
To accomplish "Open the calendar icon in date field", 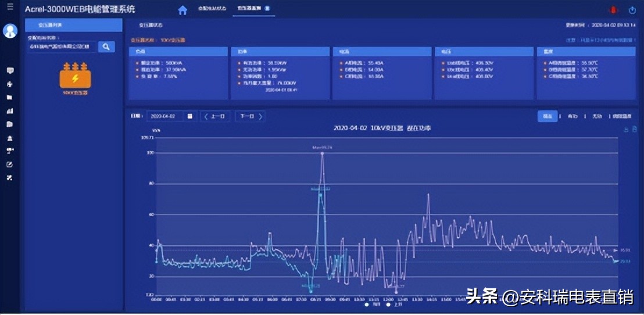I will [x=189, y=116].
